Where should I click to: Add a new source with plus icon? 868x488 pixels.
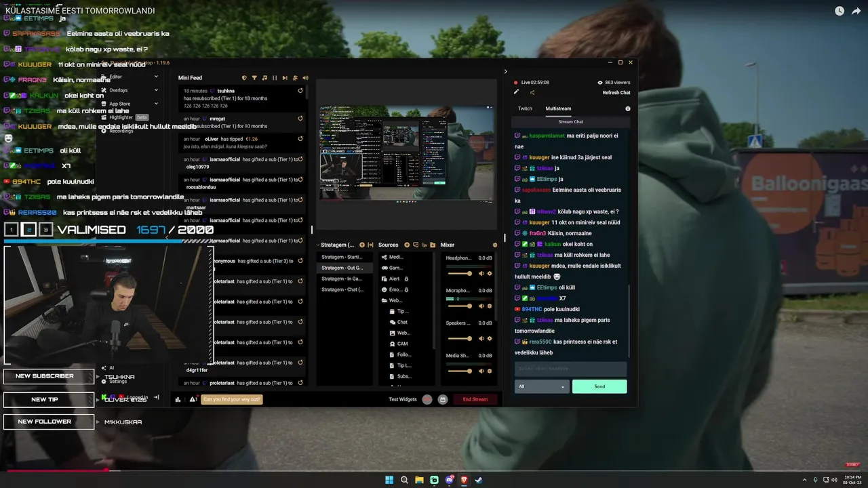pos(407,245)
